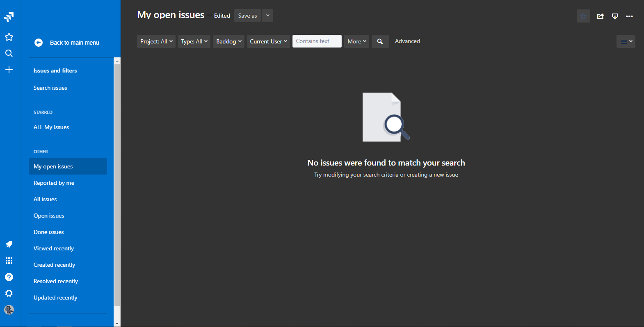
Task: Star this filter as favorite
Action: (583, 16)
